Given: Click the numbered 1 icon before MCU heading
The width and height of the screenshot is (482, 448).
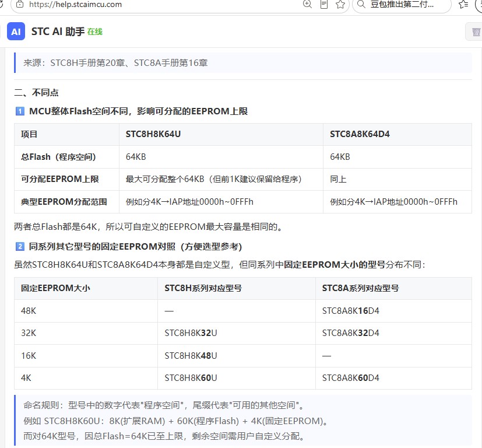Looking at the screenshot, I should pos(20,111).
